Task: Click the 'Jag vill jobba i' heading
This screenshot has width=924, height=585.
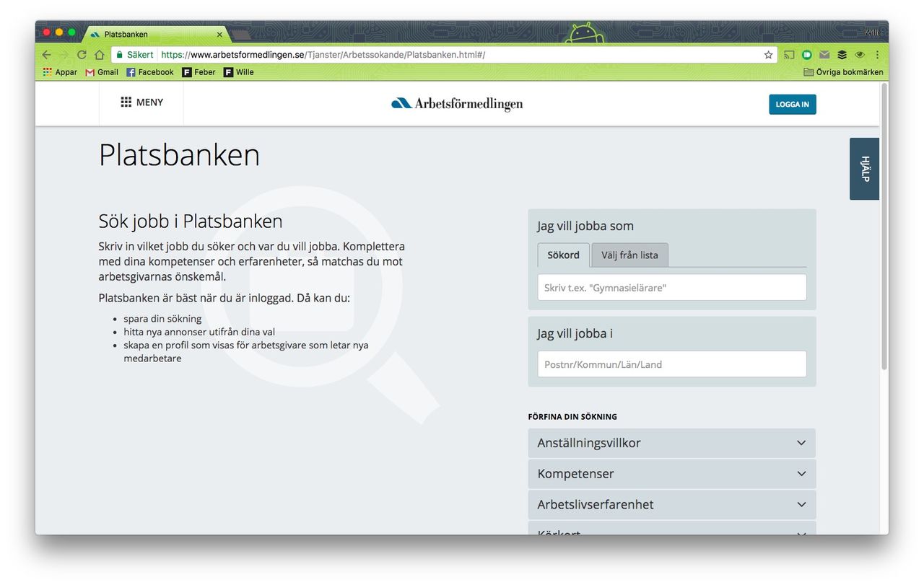Action: point(575,334)
